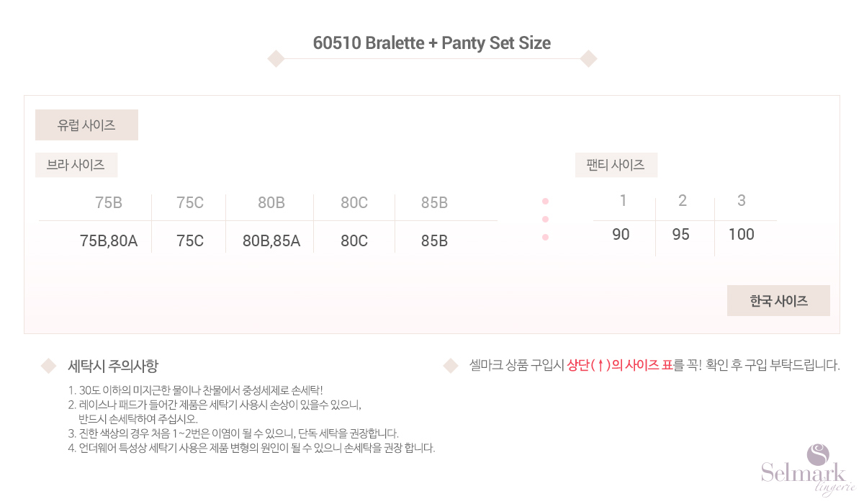Click the bottom pink separator dot
The width and height of the screenshot is (864, 504).
[x=545, y=237]
